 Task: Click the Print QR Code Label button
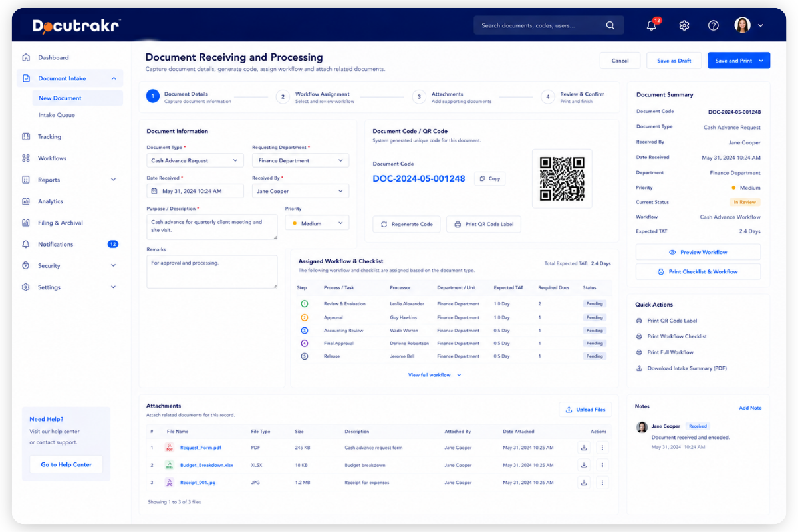click(x=483, y=224)
